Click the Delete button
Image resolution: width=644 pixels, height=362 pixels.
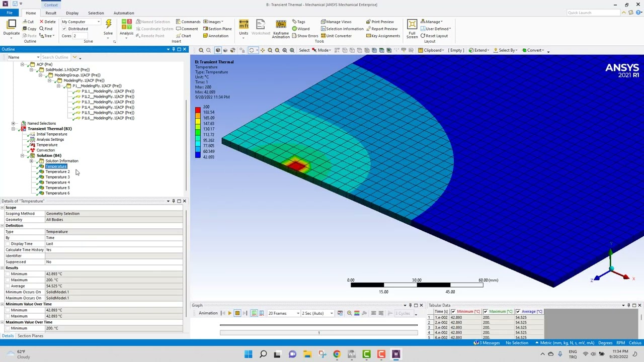47,22
